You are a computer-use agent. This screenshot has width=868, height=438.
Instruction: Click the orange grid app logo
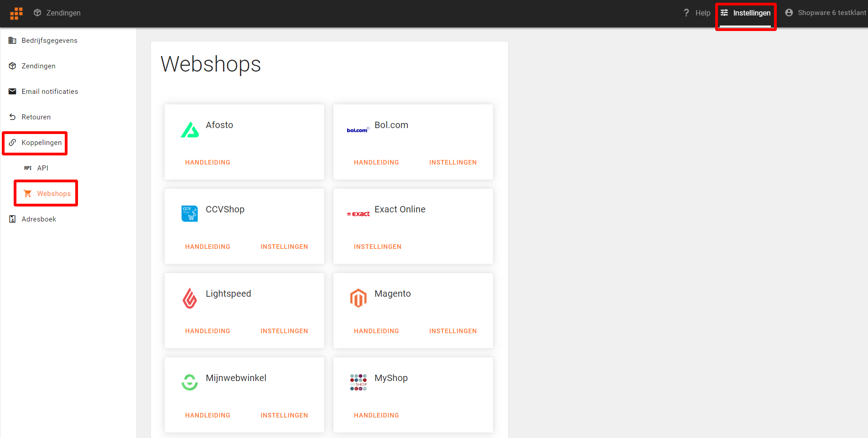(x=16, y=13)
